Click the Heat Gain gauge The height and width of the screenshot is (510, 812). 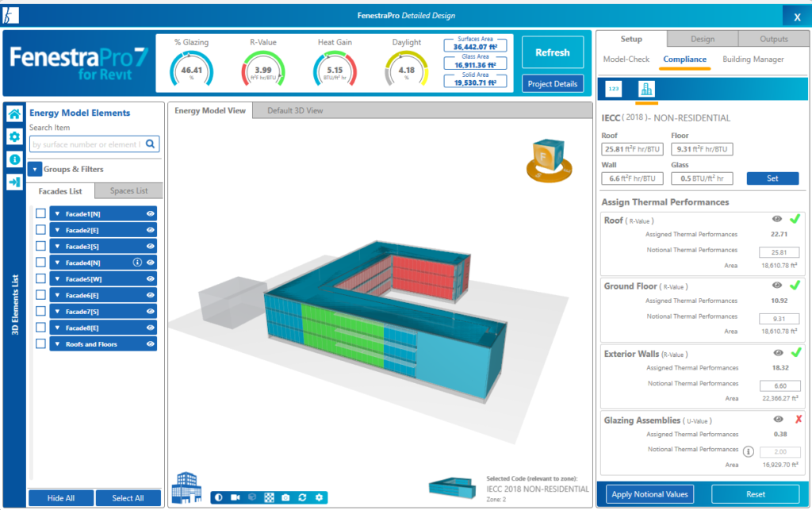click(335, 70)
